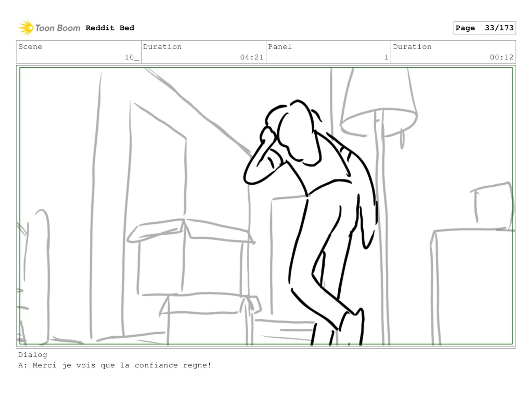Click the scene duration value "04:21"
Screen dimensions: 532x412
(252, 57)
